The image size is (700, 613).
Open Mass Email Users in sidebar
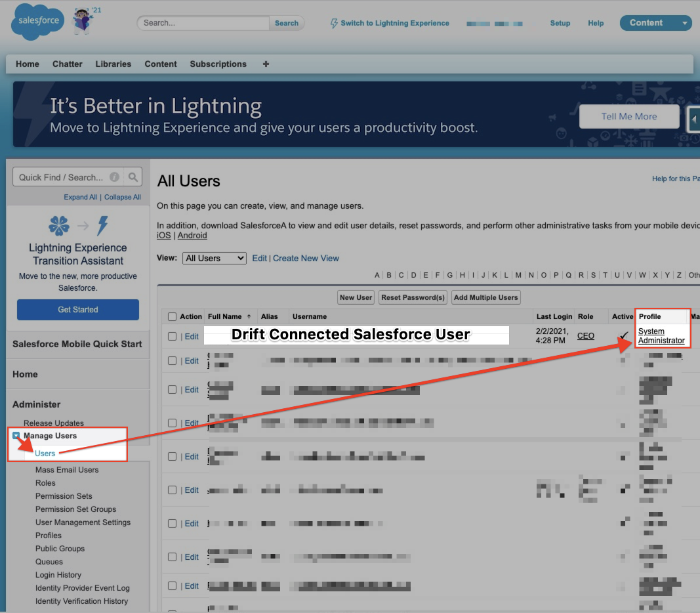point(67,470)
